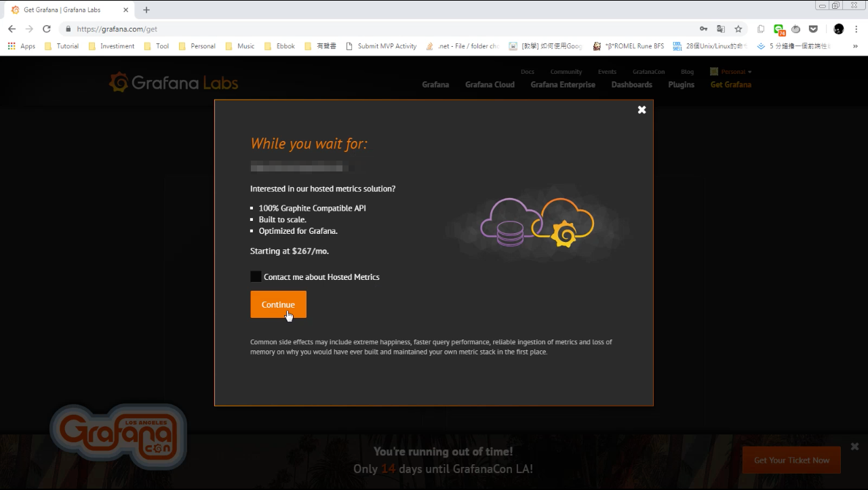Image resolution: width=868 pixels, height=490 pixels.
Task: Open Plugins nav item
Action: point(681,85)
